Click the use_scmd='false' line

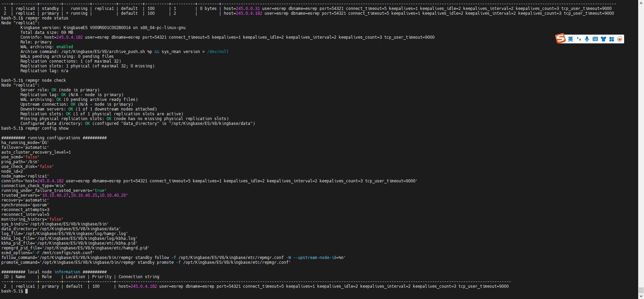(20, 157)
